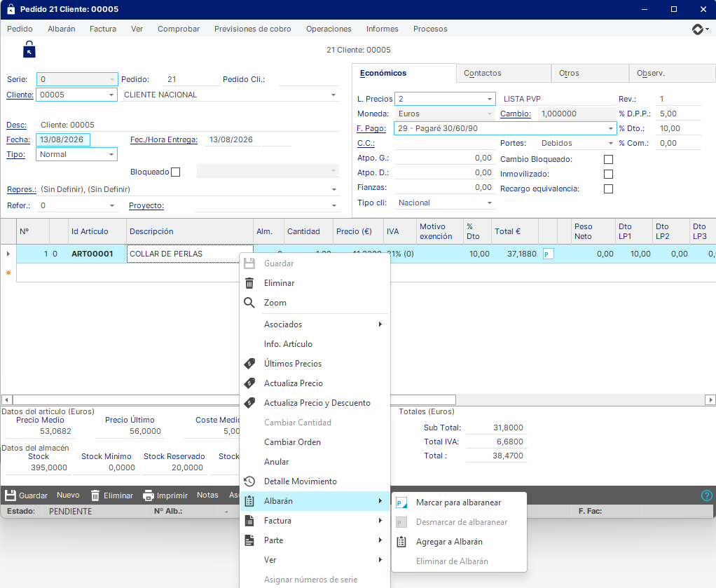This screenshot has height=588, width=716.
Task: Click the Cambio link label
Action: pyautogui.click(x=516, y=114)
